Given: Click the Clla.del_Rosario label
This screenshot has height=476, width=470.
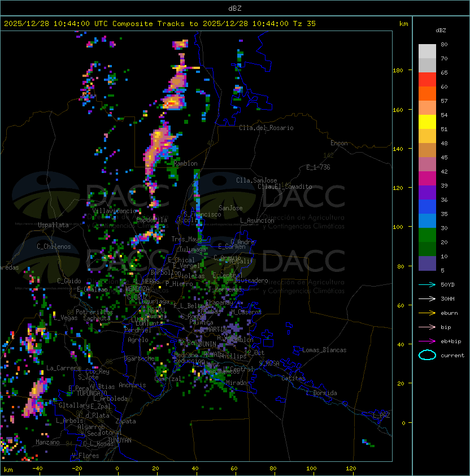Looking at the screenshot, I should coord(266,128).
